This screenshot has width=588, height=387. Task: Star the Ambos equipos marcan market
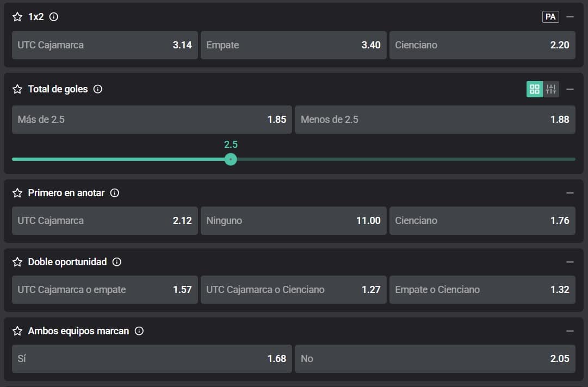coord(17,331)
